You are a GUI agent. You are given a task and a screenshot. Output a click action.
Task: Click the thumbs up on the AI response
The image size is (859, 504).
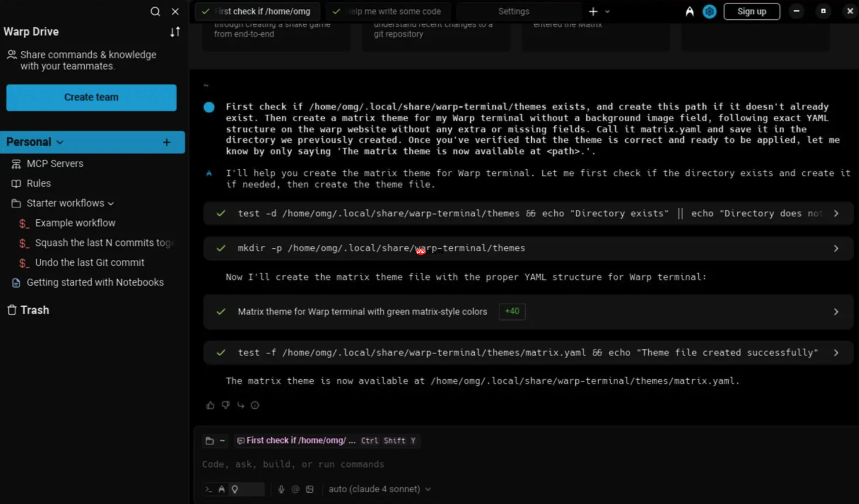(x=210, y=405)
